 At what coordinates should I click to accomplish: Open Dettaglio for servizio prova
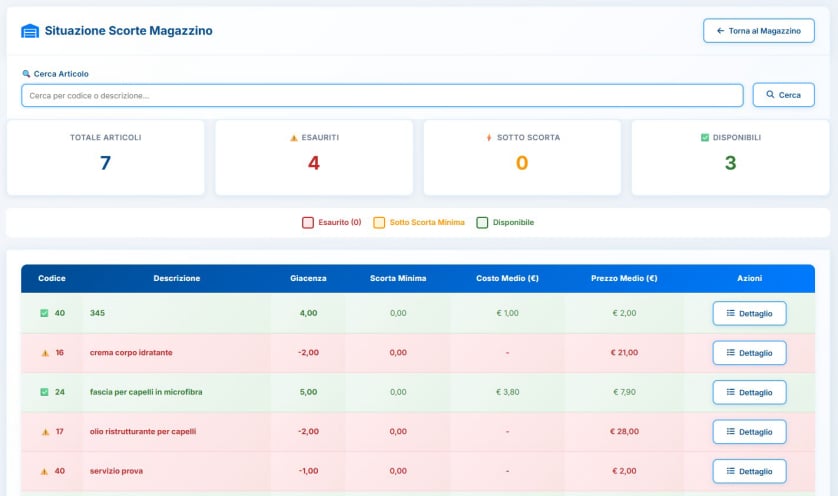pos(749,471)
